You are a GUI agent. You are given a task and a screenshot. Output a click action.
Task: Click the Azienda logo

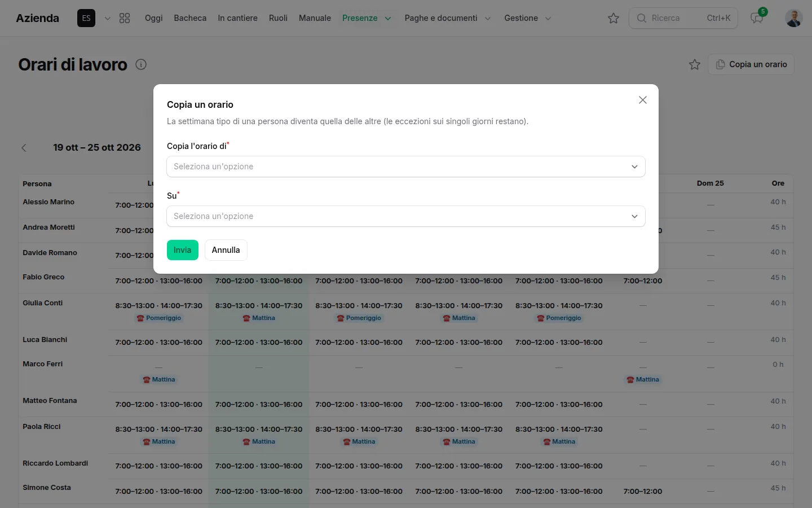point(37,18)
